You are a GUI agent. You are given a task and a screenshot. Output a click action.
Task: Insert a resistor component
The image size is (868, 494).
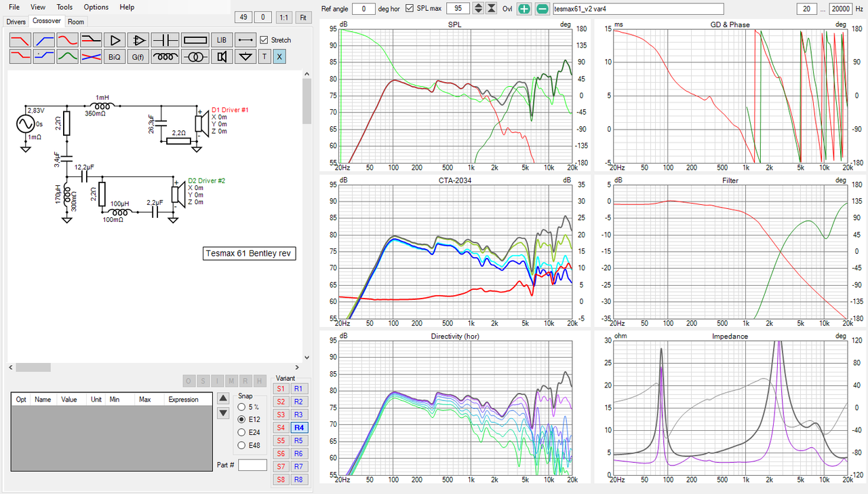(x=195, y=40)
